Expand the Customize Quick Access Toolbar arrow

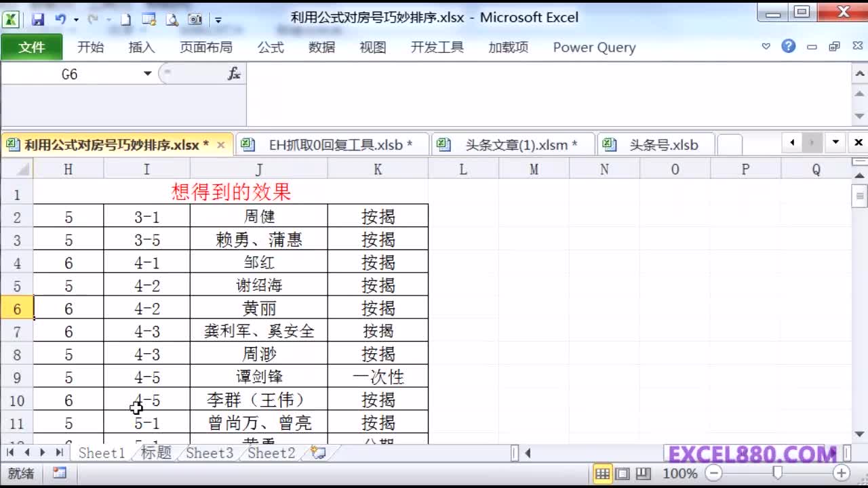click(x=218, y=20)
